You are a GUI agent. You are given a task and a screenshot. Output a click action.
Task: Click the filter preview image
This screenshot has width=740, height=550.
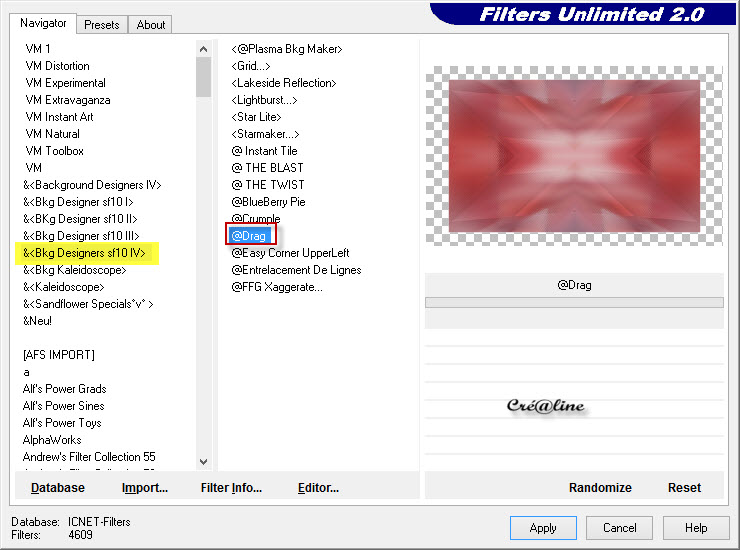(574, 156)
